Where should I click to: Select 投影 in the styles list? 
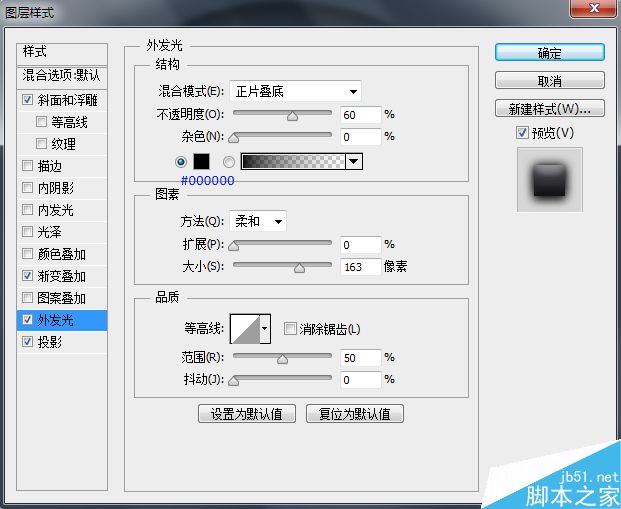(62, 342)
